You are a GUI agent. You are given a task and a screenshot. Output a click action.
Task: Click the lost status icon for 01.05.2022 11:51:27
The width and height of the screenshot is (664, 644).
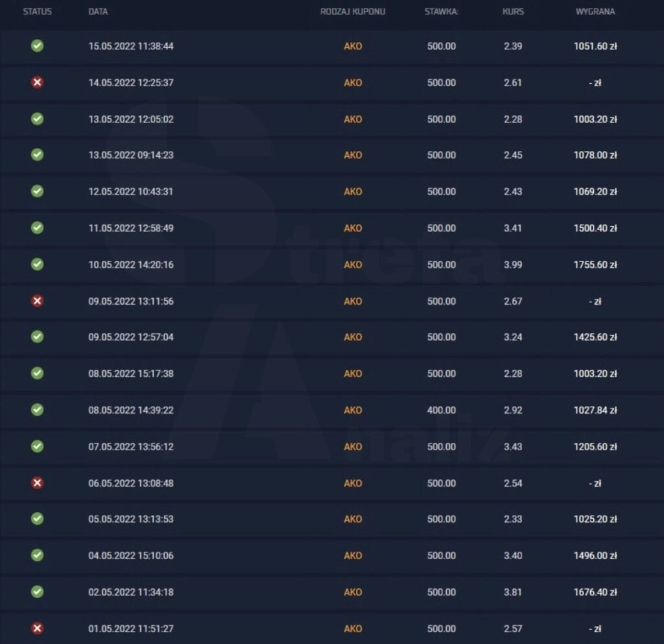tap(37, 628)
